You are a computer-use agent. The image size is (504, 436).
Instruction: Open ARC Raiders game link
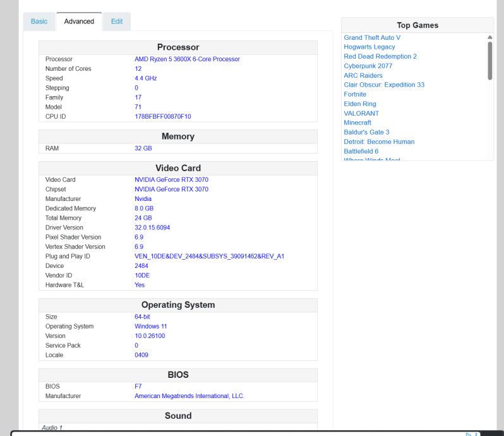point(363,76)
